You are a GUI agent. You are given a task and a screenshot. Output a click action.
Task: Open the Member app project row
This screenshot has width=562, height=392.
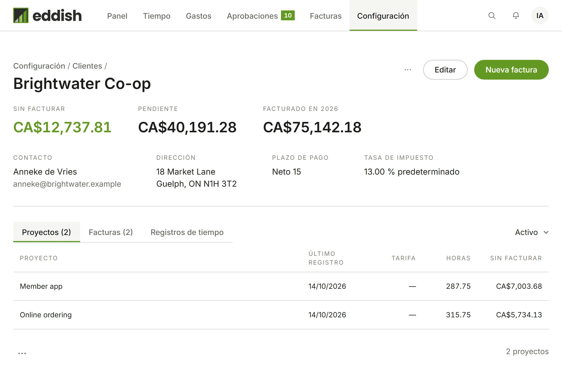(x=281, y=286)
